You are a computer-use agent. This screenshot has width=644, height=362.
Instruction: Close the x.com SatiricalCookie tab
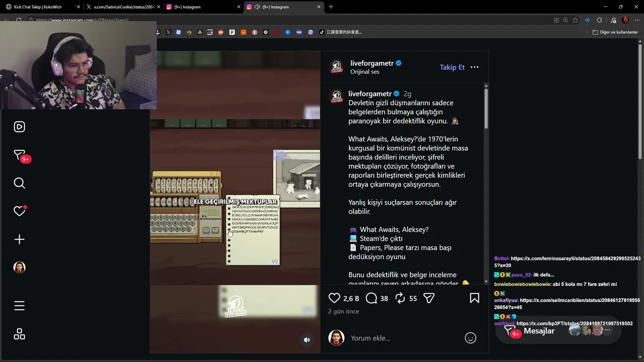click(x=158, y=7)
